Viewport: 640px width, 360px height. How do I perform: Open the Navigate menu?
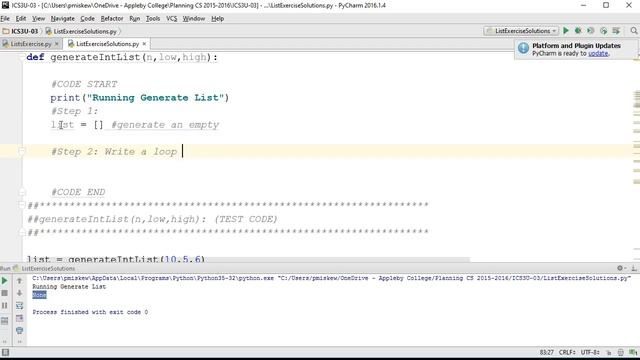tap(62, 18)
